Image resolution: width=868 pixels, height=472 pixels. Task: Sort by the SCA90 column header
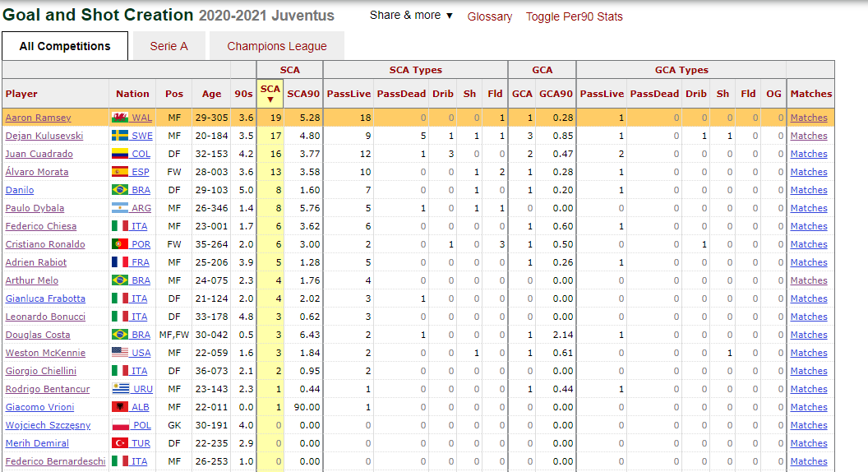coord(303,94)
